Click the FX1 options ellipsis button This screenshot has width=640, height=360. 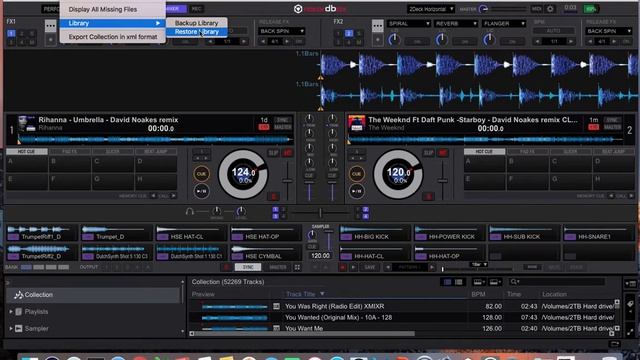(51, 26)
